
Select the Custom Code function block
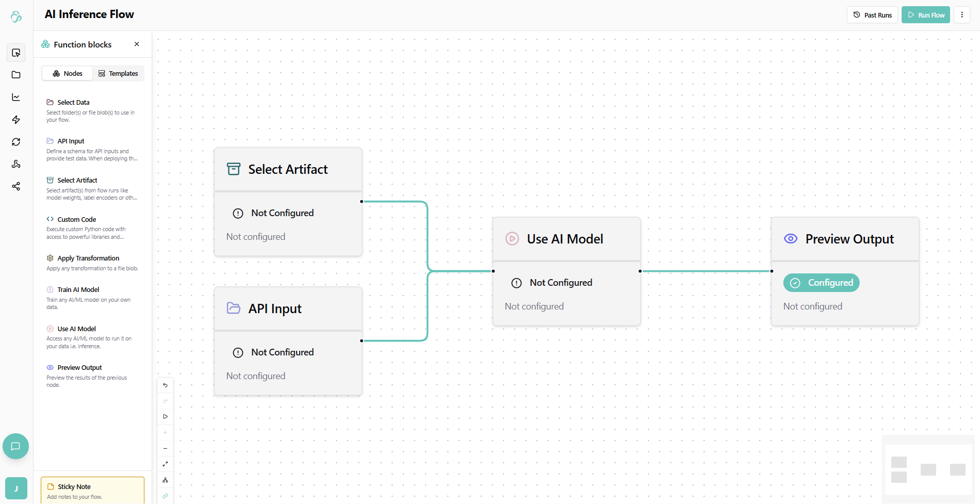coord(76,219)
